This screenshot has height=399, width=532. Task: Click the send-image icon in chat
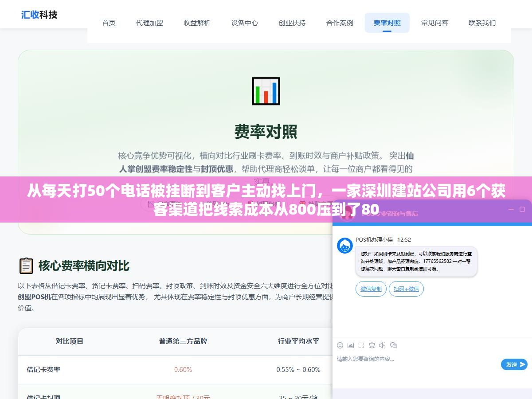[351, 345]
